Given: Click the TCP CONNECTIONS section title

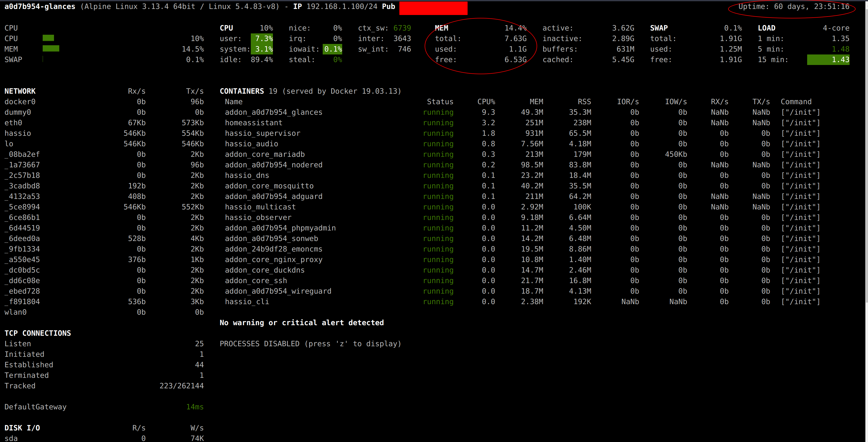Looking at the screenshot, I should click(x=37, y=333).
